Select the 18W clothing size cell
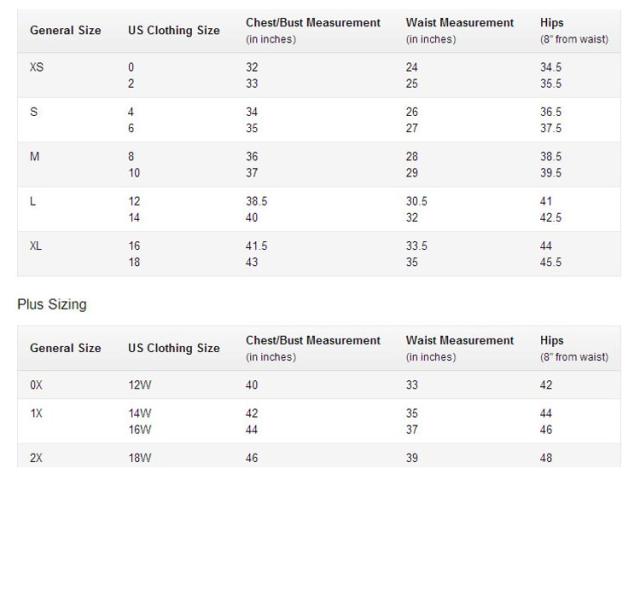Viewport: 640px width, 607px height. [x=139, y=458]
